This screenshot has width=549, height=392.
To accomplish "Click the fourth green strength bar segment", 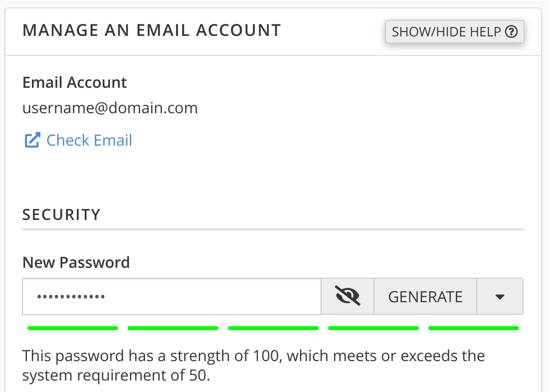I will [373, 328].
